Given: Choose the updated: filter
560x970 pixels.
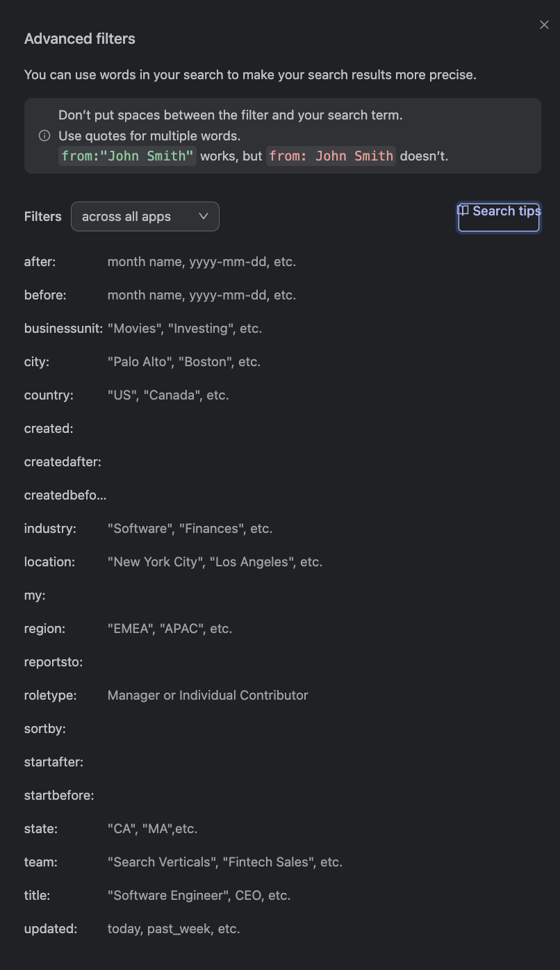Looking at the screenshot, I should 51,929.
